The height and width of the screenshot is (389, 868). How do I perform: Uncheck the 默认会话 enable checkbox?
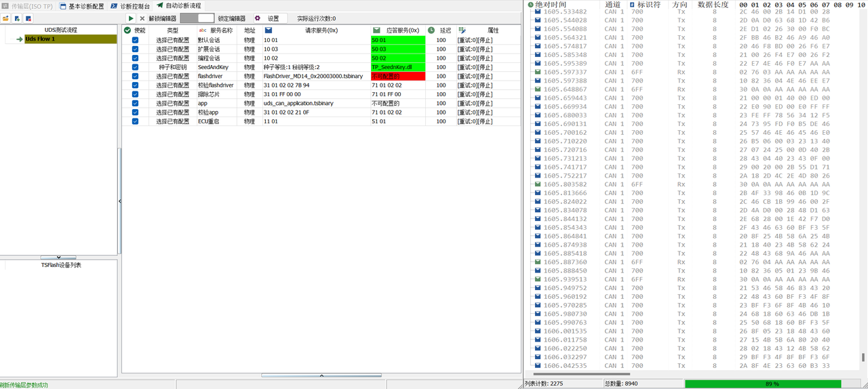pyautogui.click(x=136, y=40)
